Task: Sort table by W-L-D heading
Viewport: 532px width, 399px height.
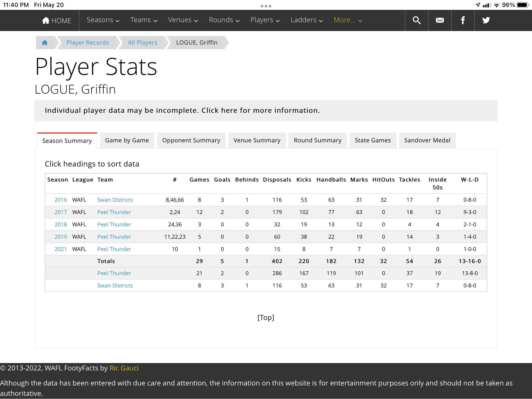Action: pos(470,180)
